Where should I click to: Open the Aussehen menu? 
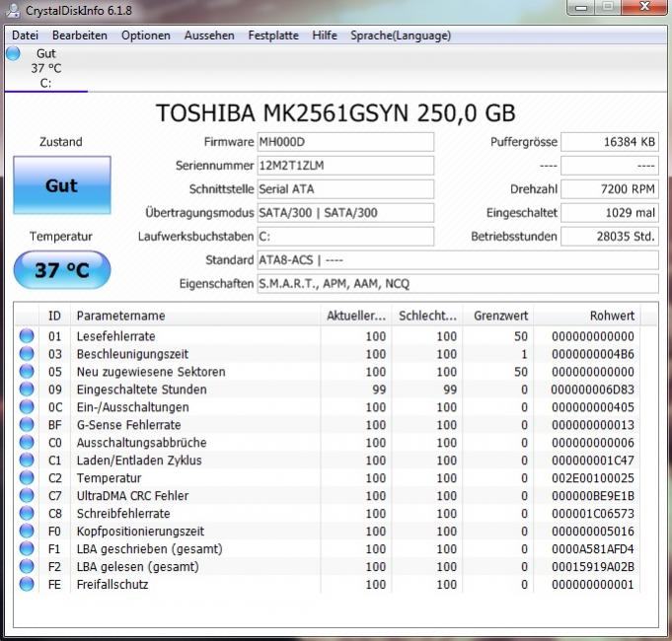click(x=209, y=36)
